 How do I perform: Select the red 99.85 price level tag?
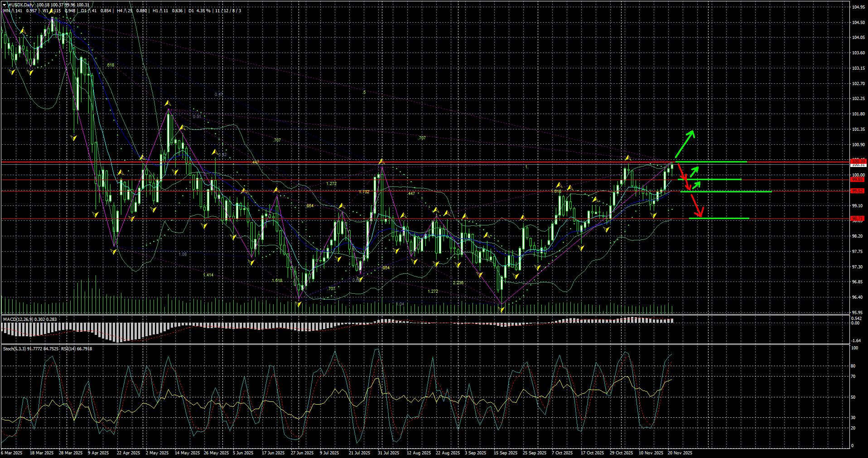858,180
